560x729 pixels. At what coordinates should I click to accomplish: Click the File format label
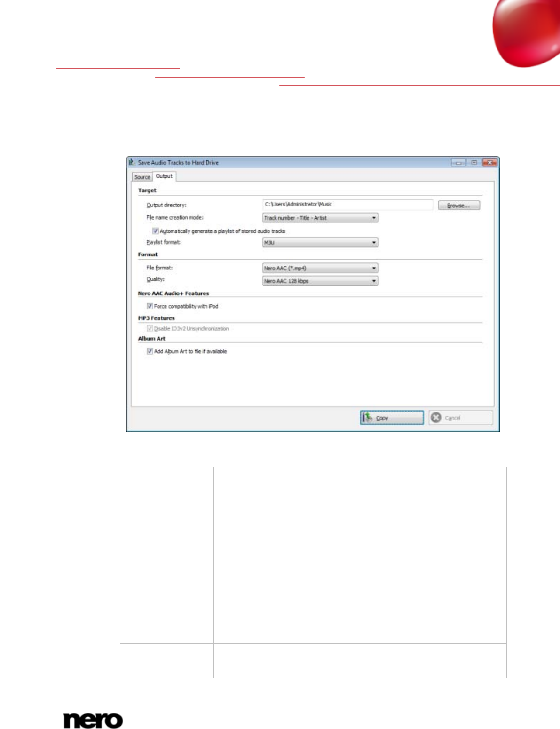click(159, 268)
